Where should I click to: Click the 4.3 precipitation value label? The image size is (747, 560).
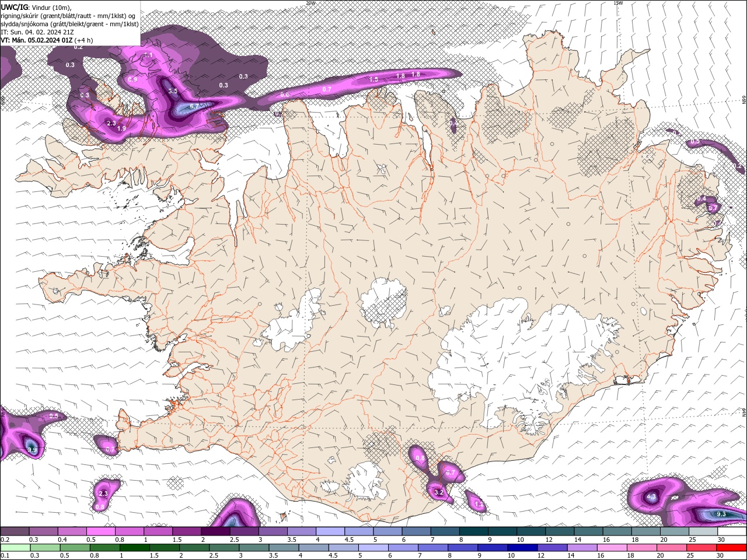pos(652,497)
